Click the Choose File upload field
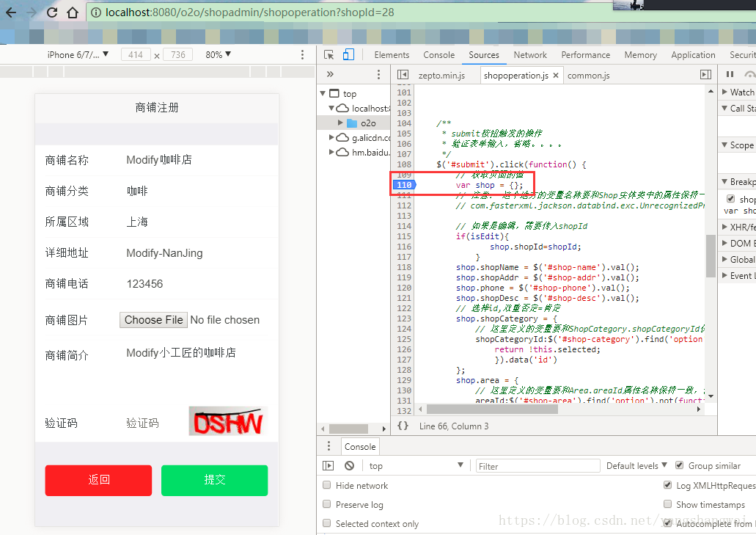756x535 pixels. (153, 320)
